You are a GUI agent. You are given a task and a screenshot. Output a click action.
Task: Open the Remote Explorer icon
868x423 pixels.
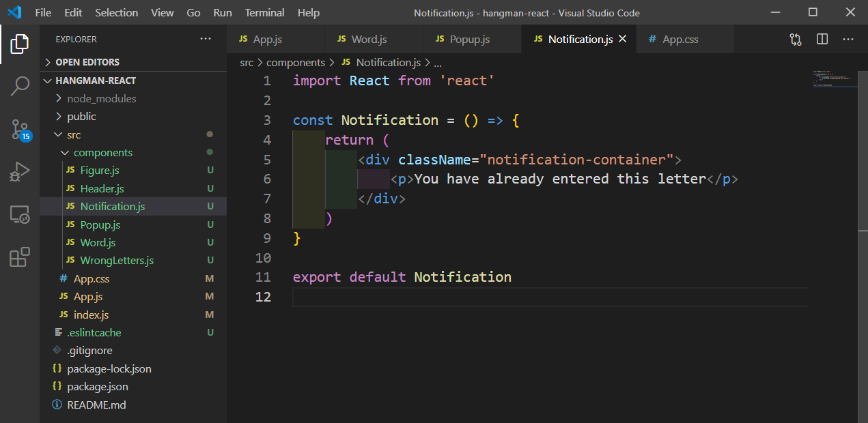point(20,215)
